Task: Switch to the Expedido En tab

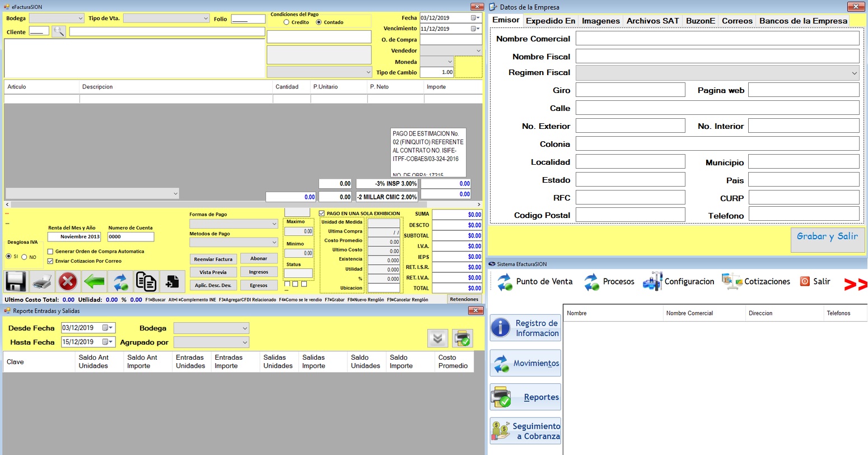Action: (x=550, y=21)
